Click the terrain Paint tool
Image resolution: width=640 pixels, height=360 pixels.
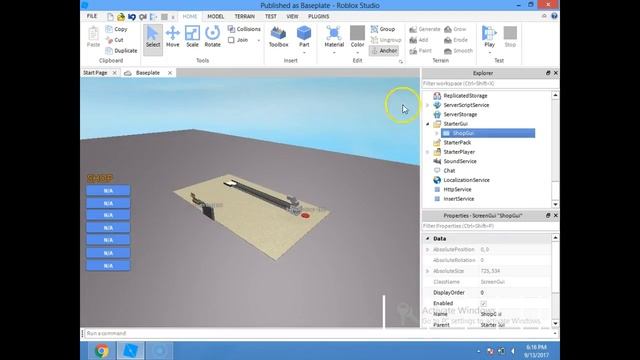click(420, 51)
